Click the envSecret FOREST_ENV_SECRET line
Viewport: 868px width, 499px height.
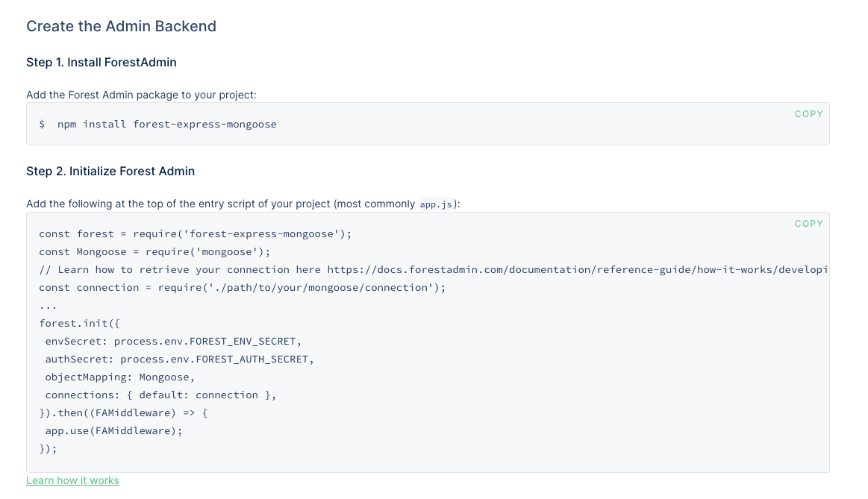point(173,341)
